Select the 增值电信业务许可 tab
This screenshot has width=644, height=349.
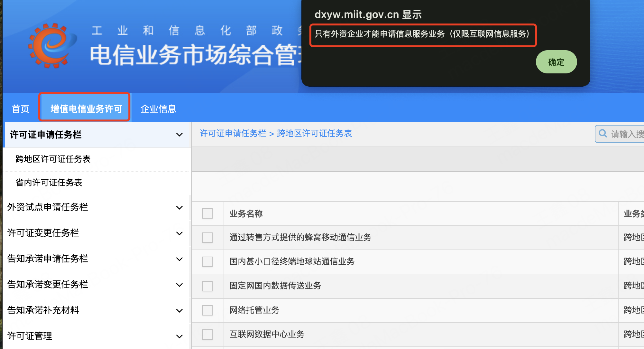click(x=86, y=109)
